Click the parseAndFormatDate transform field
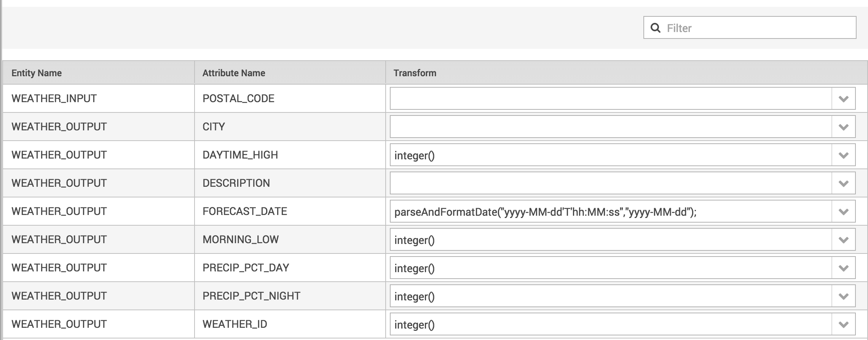Image resolution: width=868 pixels, height=340 pixels. pos(611,212)
